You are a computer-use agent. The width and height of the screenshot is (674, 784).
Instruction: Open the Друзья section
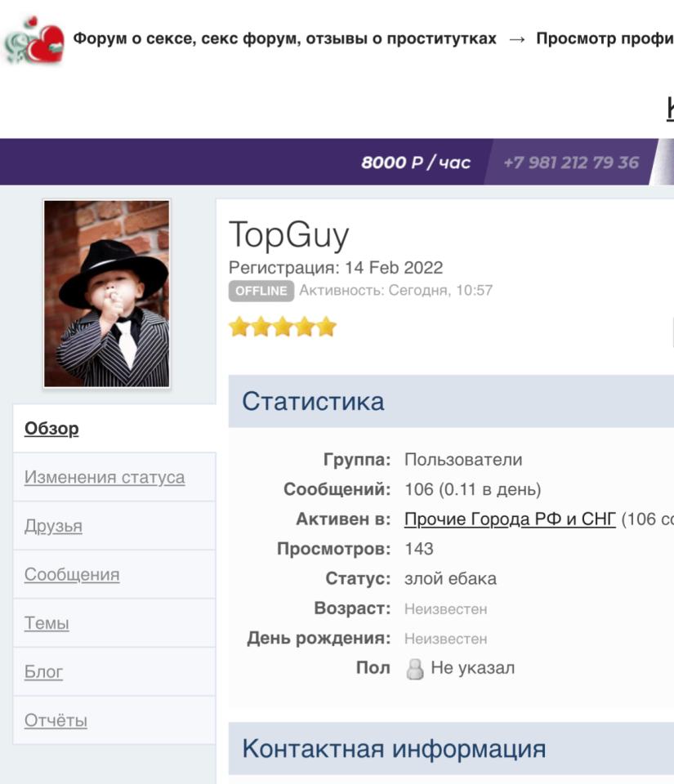53,526
